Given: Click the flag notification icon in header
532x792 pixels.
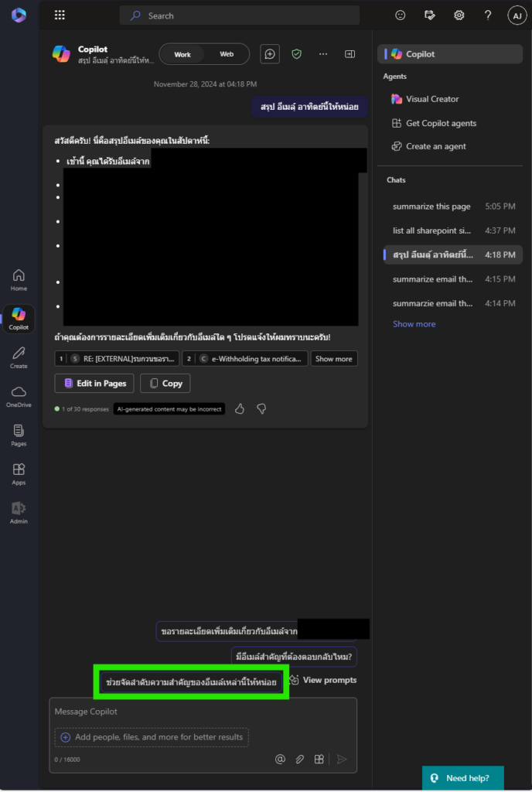Looking at the screenshot, I should [429, 15].
